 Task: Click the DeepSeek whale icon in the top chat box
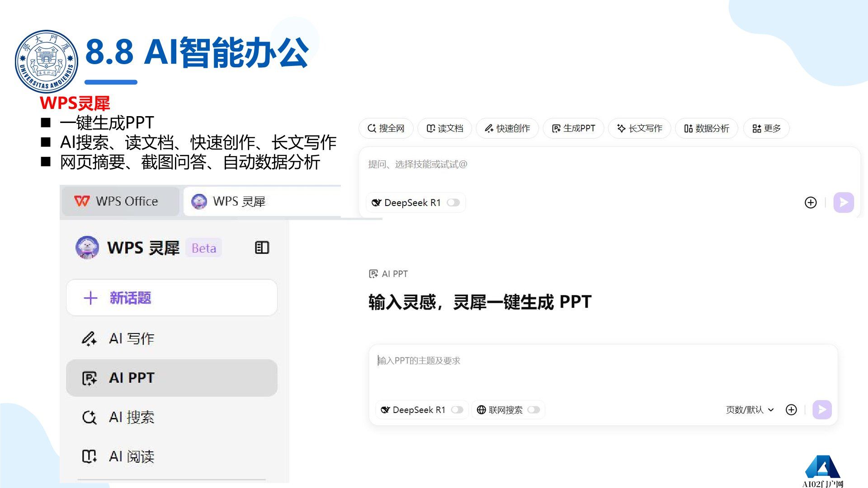pos(377,203)
